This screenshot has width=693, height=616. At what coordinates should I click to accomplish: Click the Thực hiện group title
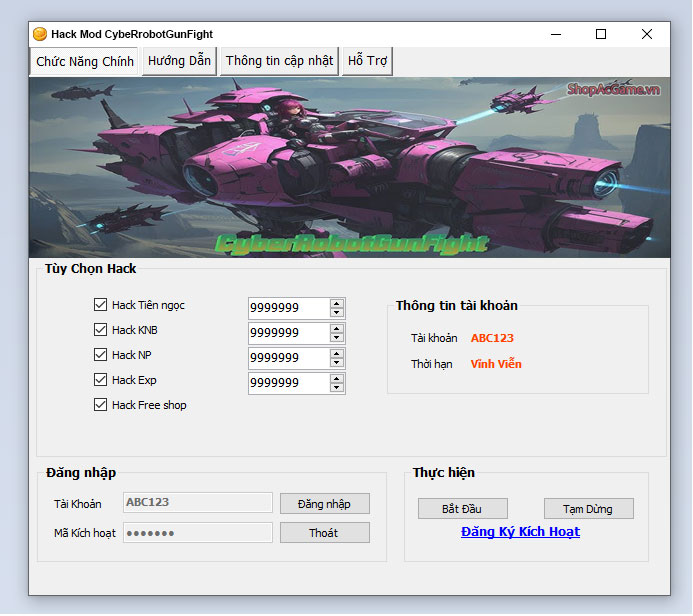444,473
